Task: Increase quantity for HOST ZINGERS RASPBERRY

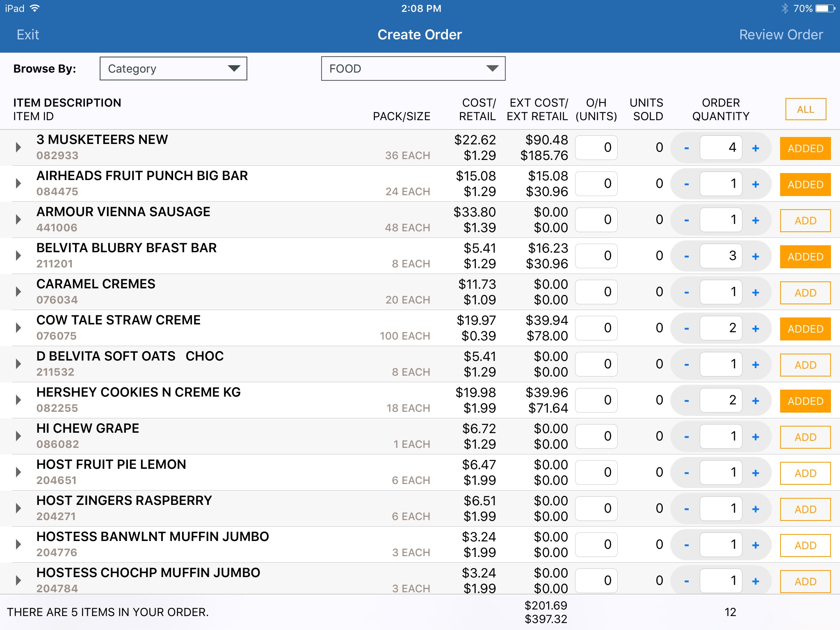Action: pos(756,509)
